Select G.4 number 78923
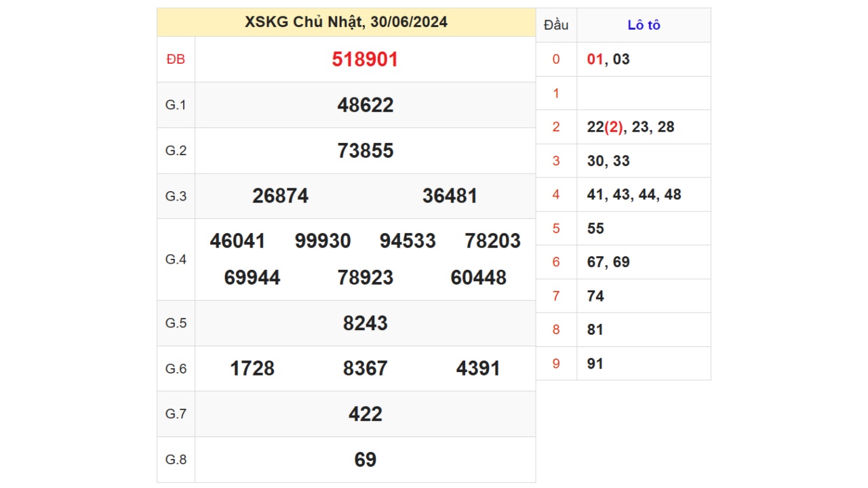Image resolution: width=868 pixels, height=488 pixels. pos(365,278)
